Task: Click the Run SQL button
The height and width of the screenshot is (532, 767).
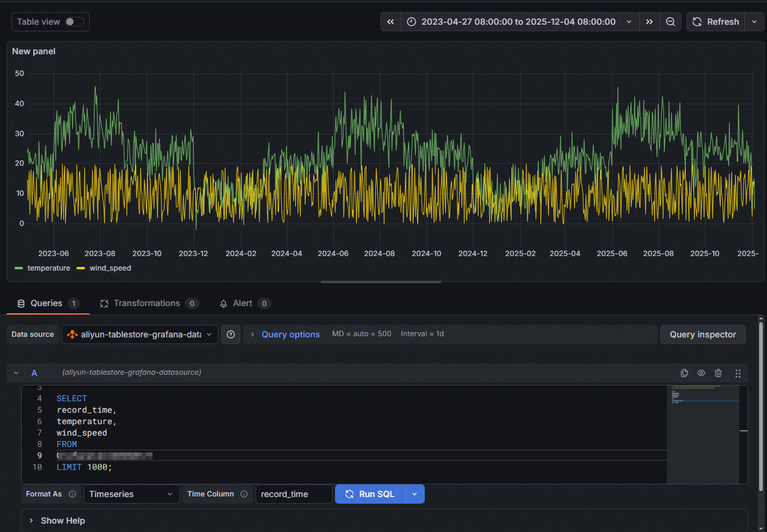Action: [369, 494]
